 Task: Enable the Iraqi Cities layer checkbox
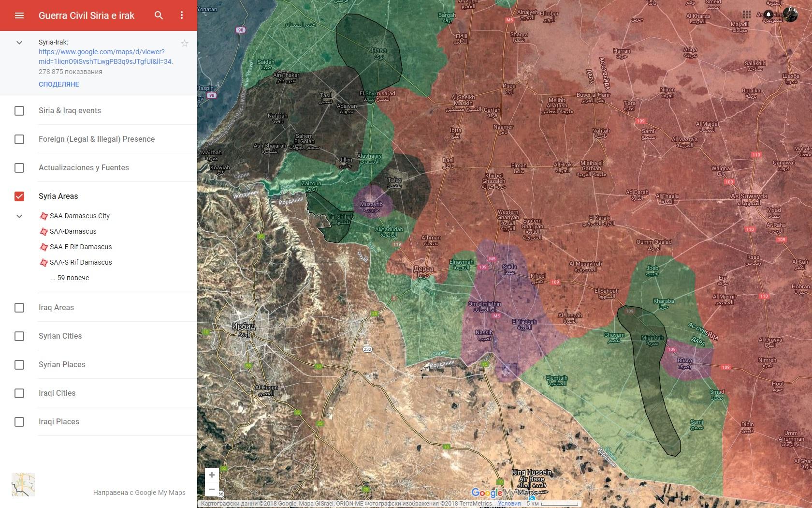click(x=19, y=393)
